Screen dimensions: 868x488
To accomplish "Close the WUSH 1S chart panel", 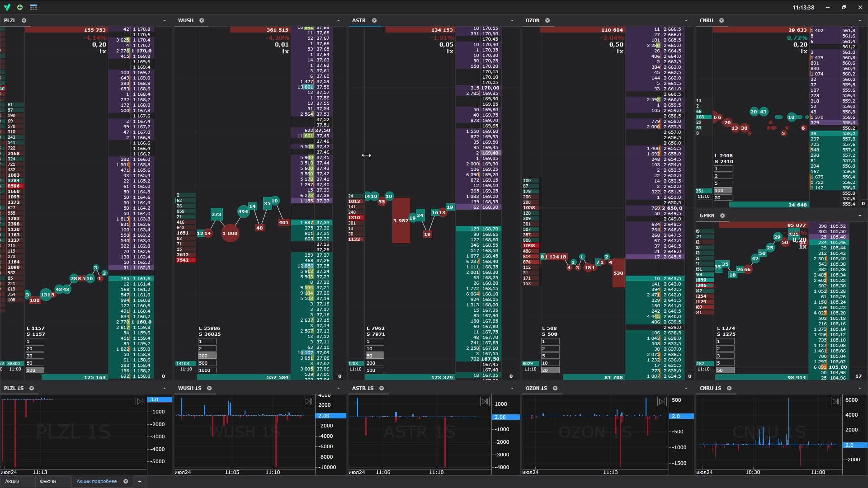I will 209,388.
